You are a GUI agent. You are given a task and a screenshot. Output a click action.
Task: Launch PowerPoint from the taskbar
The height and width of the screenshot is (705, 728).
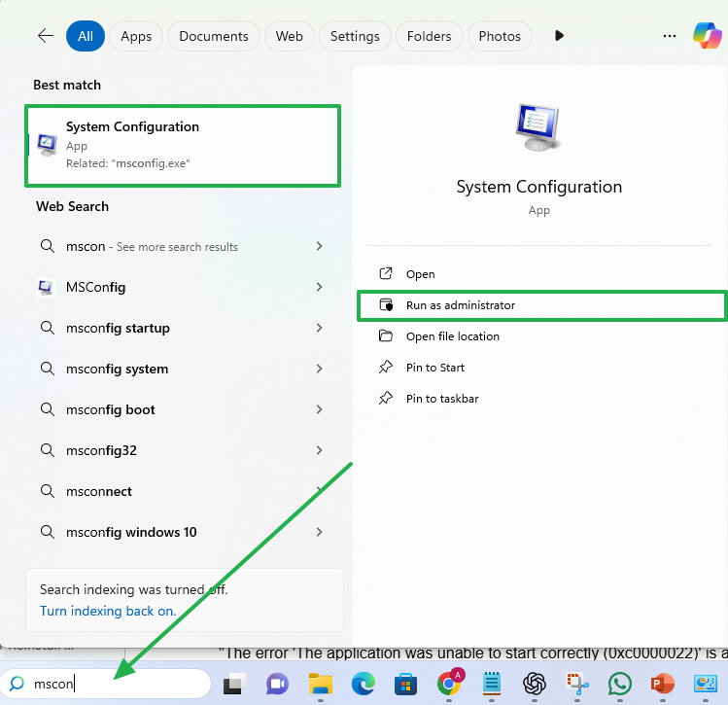point(663,684)
